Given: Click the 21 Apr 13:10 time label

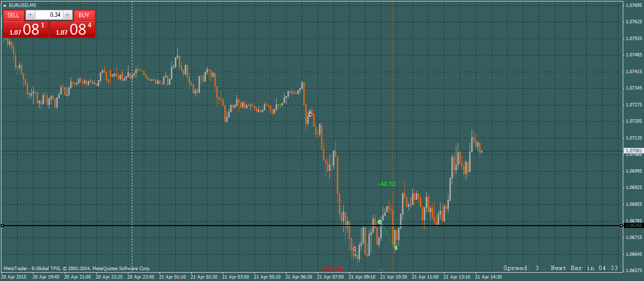Looking at the screenshot, I should click(457, 277).
